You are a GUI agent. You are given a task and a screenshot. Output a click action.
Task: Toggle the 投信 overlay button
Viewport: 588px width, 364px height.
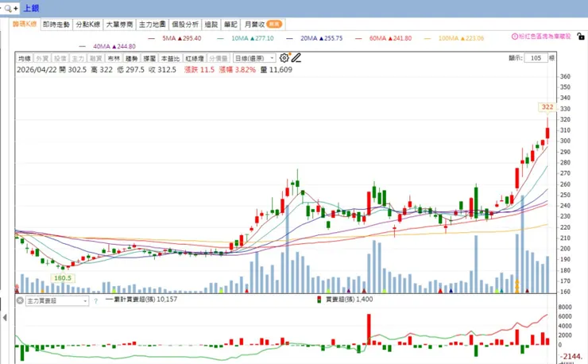coord(60,58)
